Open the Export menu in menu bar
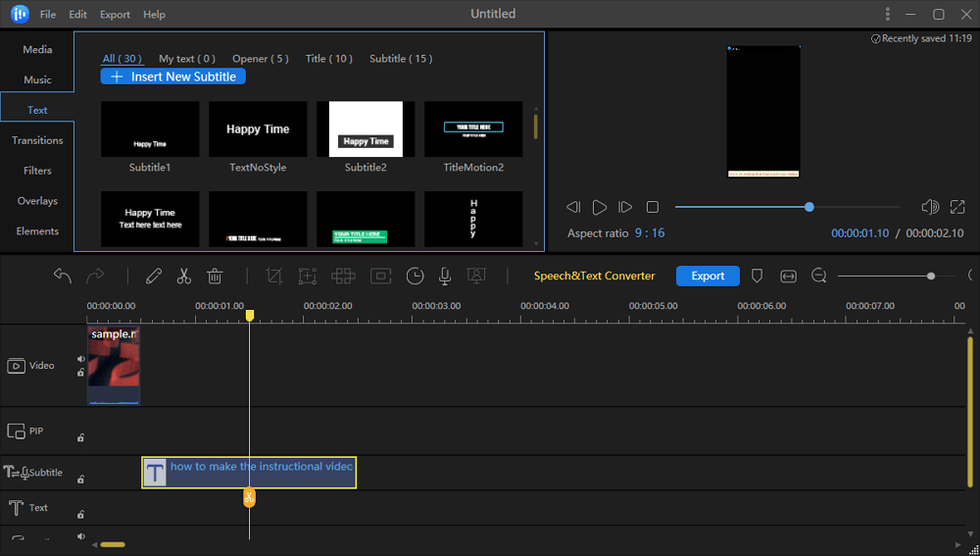The image size is (980, 556). (x=115, y=15)
